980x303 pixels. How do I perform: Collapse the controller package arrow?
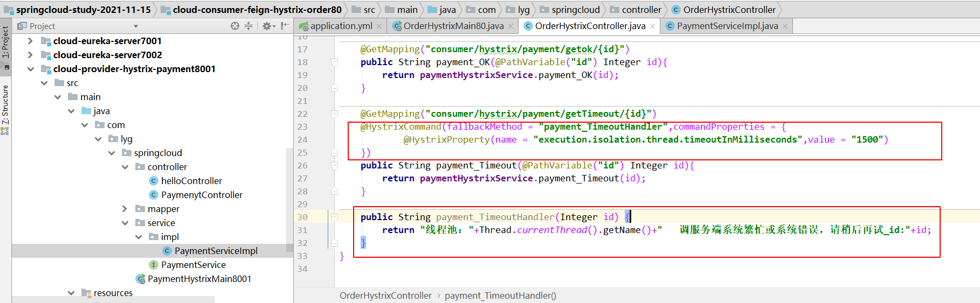tap(125, 167)
